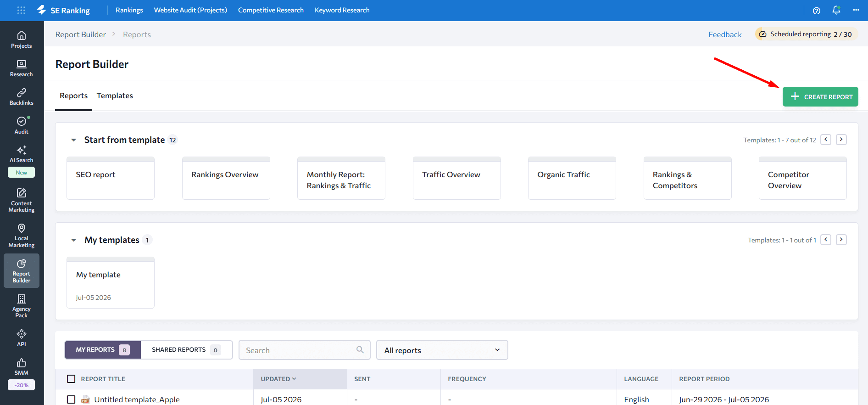Viewport: 868px width, 405px height.
Task: Go to Projects in the sidebar
Action: point(22,39)
